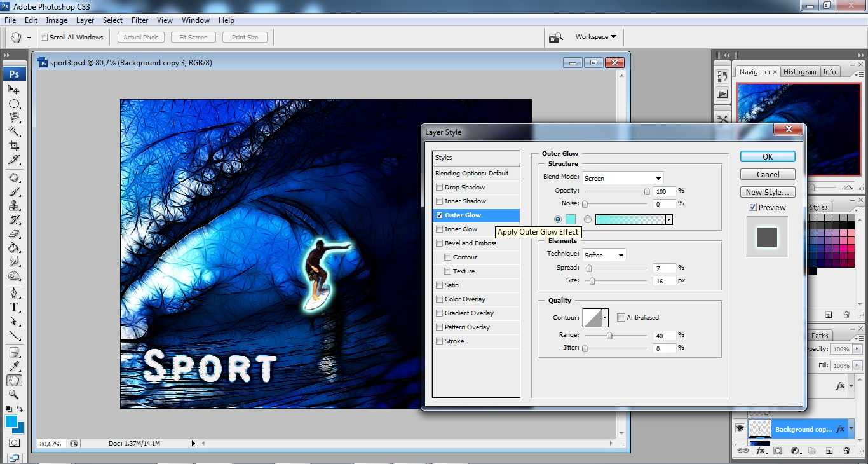The image size is (868, 464).
Task: Select the Lasso tool
Action: point(14,118)
